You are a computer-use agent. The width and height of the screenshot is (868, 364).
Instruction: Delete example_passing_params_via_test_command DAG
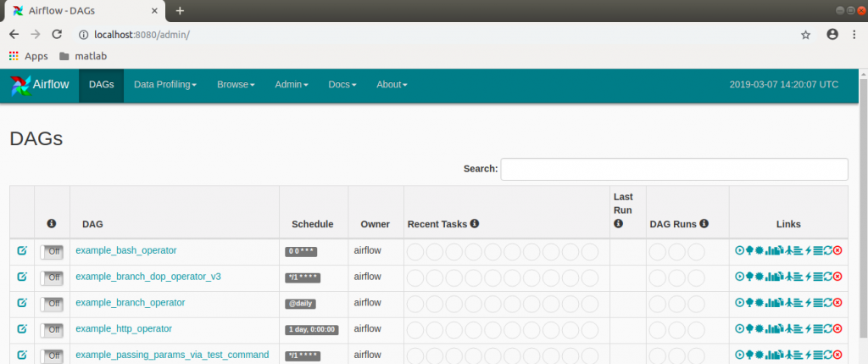[837, 355]
